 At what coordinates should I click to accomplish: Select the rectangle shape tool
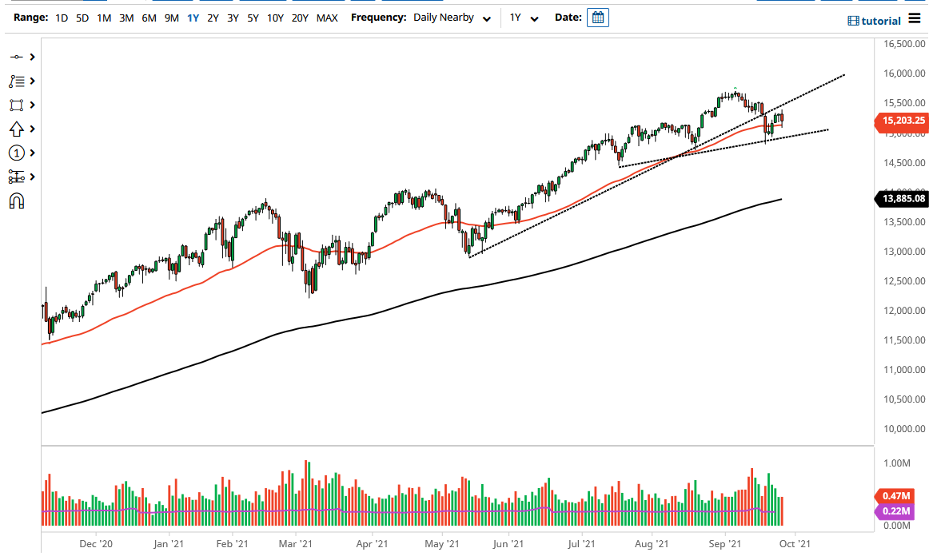18,105
